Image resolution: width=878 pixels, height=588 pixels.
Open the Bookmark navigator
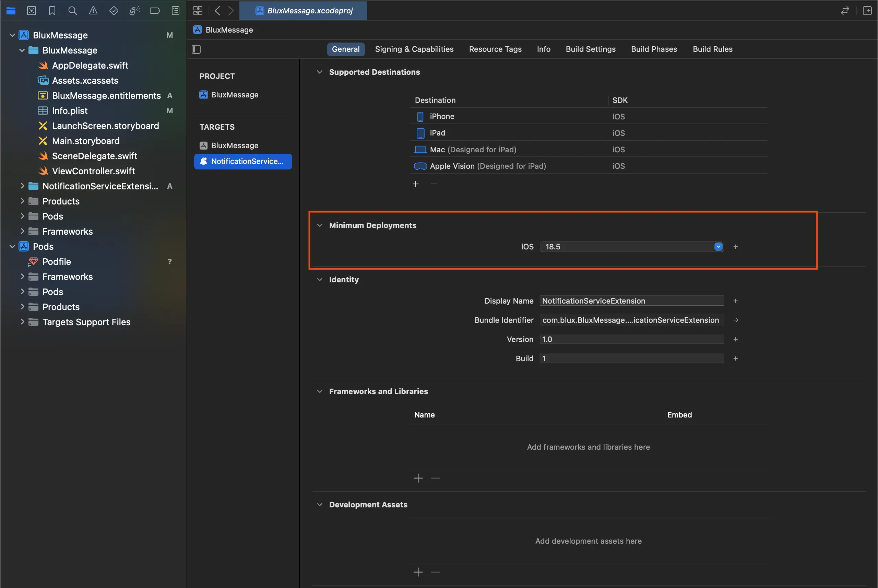52,11
